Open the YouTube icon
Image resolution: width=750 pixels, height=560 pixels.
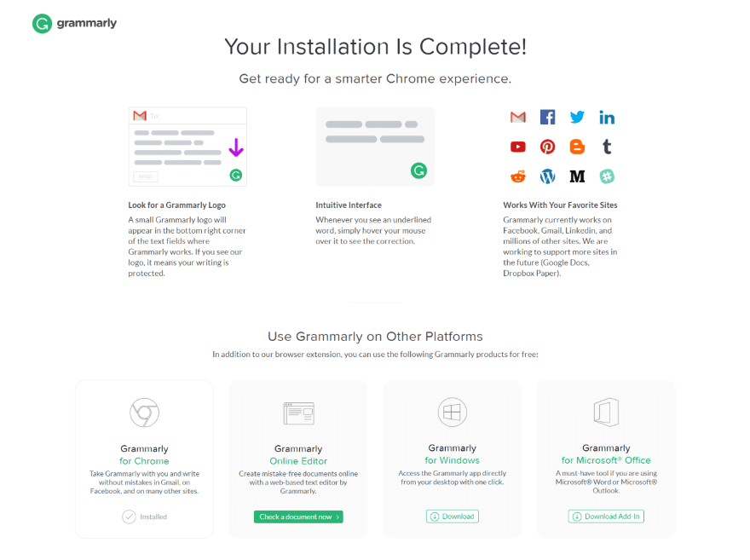pyautogui.click(x=518, y=147)
